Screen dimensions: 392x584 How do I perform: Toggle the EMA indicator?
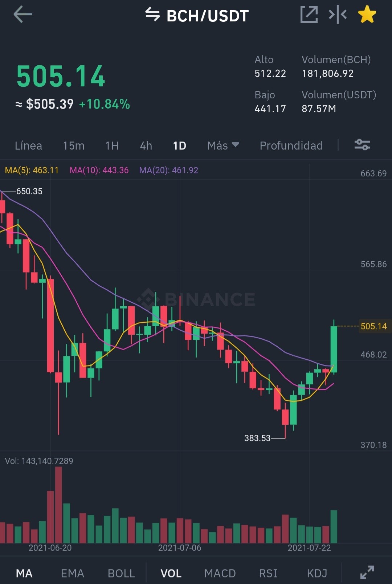(72, 573)
